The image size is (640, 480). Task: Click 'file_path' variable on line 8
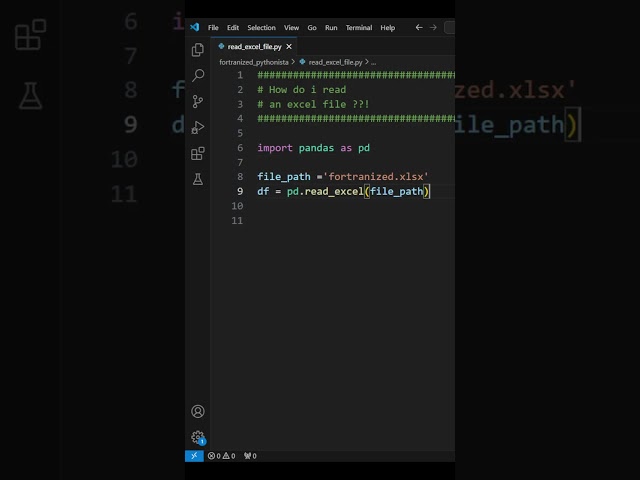284,177
